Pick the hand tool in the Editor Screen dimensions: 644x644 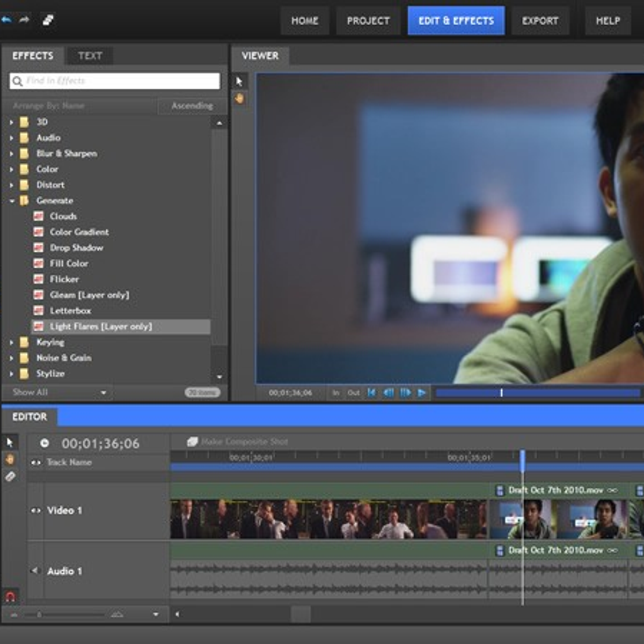point(10,459)
